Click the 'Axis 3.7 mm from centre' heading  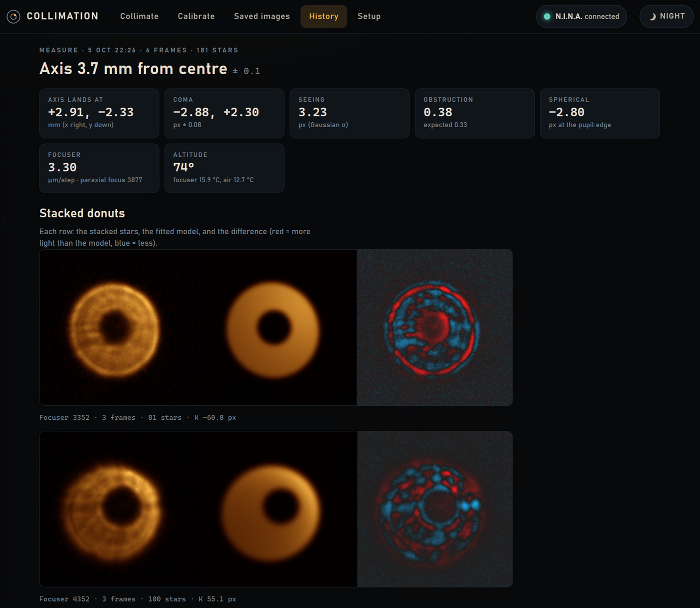(x=133, y=69)
